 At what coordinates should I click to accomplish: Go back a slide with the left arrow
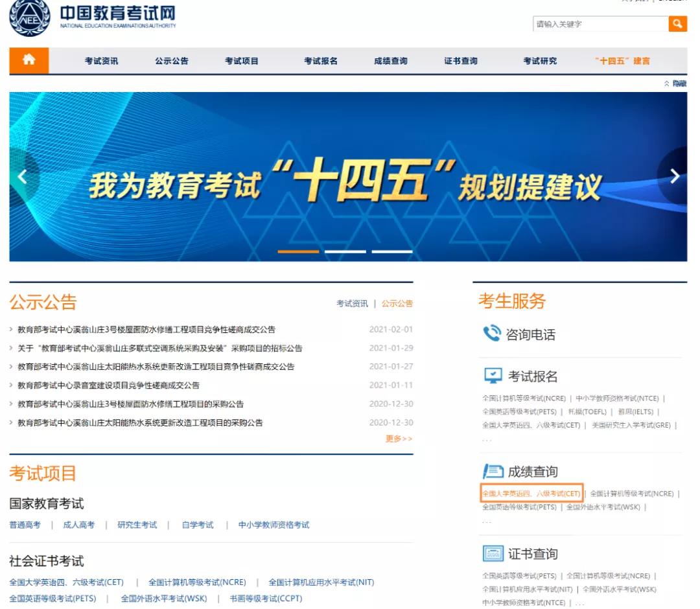[x=23, y=176]
